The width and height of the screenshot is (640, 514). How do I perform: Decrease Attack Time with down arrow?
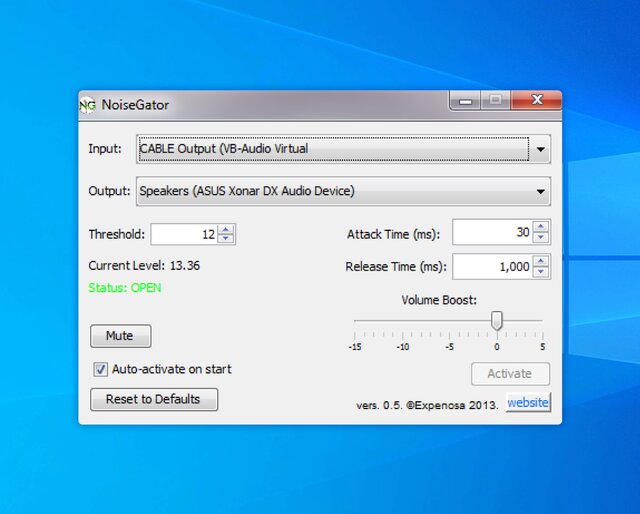[x=541, y=237]
